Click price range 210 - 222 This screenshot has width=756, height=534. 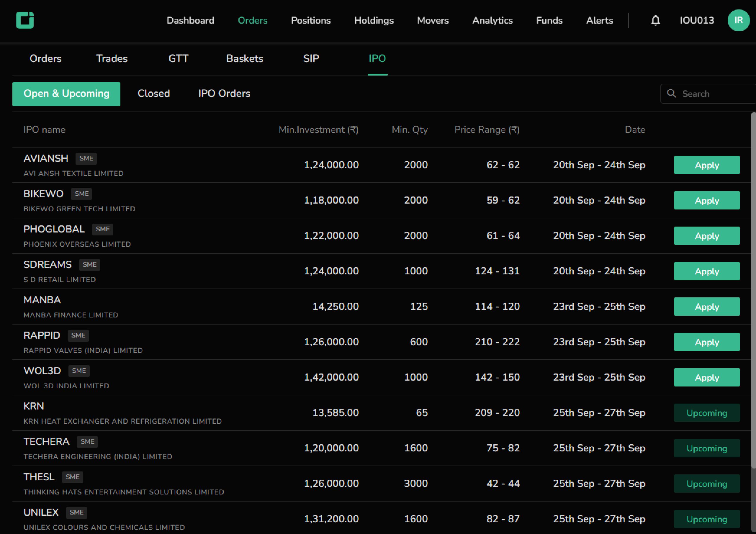pyautogui.click(x=497, y=342)
